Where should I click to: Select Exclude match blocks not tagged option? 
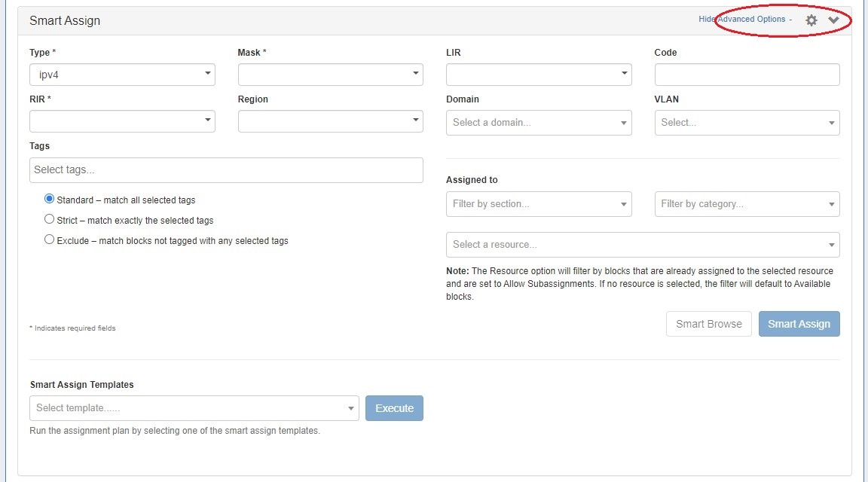[x=50, y=240]
